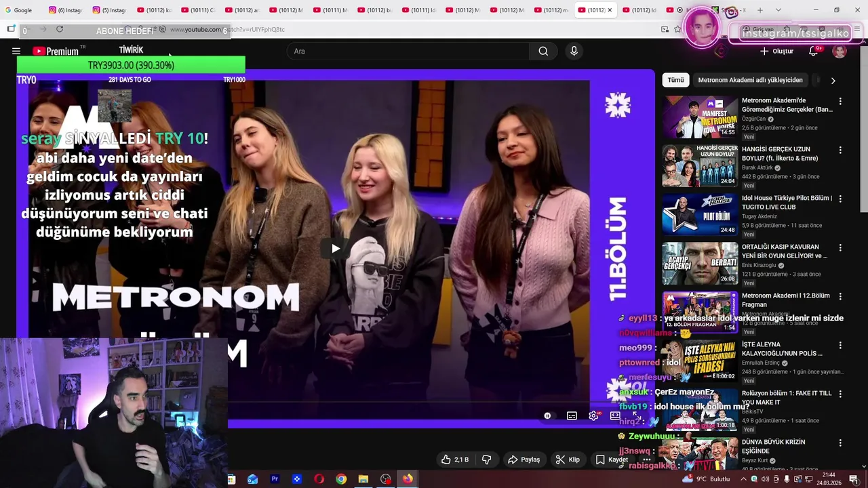This screenshot has width=868, height=488.
Task: Switch to theater mode in the player
Action: (615, 415)
